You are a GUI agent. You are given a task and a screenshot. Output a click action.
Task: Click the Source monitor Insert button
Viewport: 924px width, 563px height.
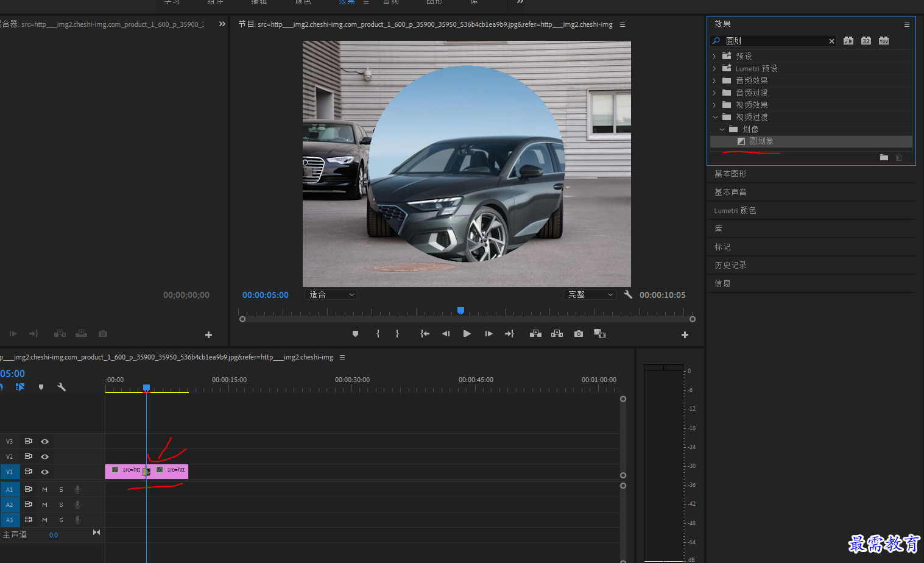coord(60,334)
